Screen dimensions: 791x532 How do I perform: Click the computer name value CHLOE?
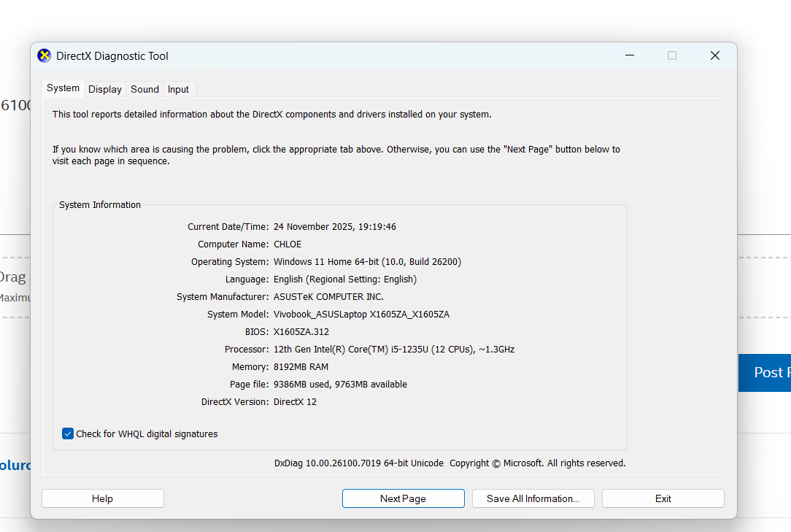point(288,244)
